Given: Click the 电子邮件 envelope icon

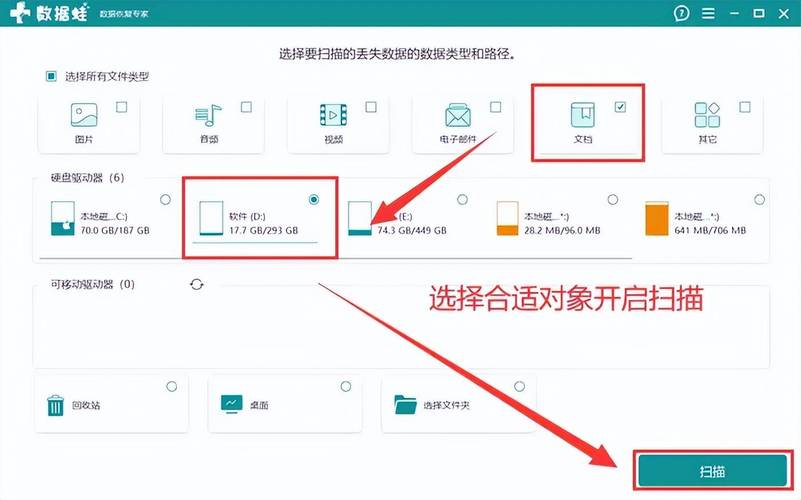Looking at the screenshot, I should [x=458, y=115].
